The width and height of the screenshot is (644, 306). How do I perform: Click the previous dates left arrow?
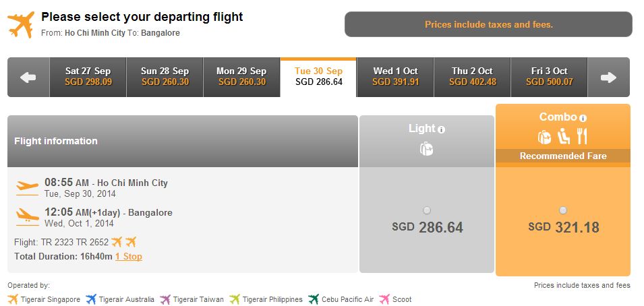pos(28,78)
